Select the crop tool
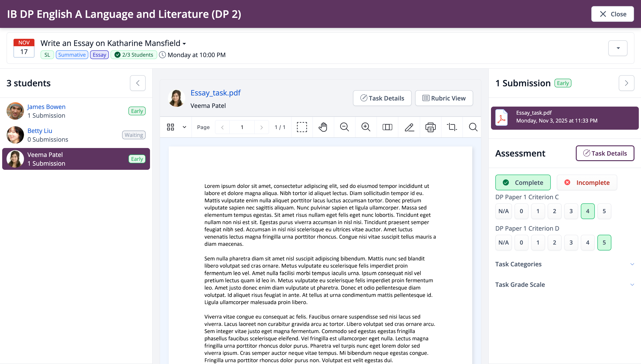Screen dimensions: 641x364 tap(452, 127)
